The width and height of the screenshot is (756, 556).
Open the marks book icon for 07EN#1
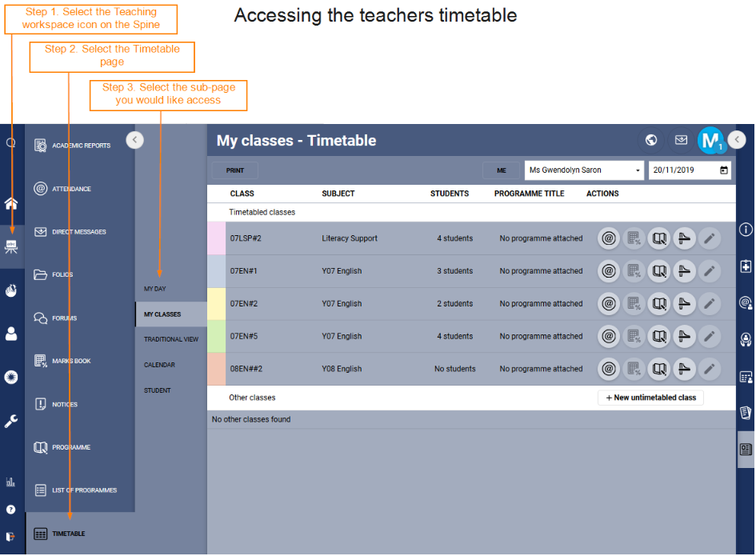634,271
